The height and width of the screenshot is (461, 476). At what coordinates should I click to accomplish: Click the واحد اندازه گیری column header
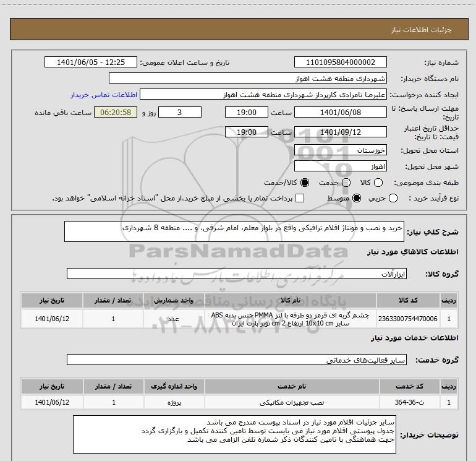pyautogui.click(x=174, y=386)
